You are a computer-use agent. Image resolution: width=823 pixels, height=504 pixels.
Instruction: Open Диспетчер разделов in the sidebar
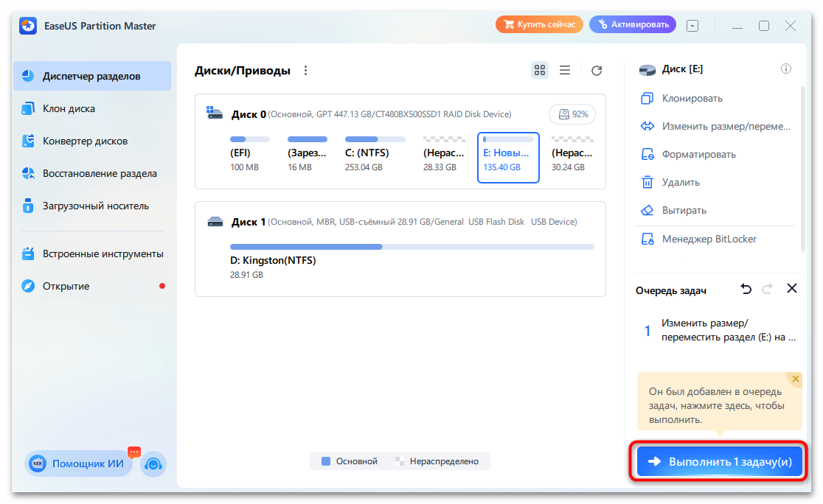pos(92,76)
